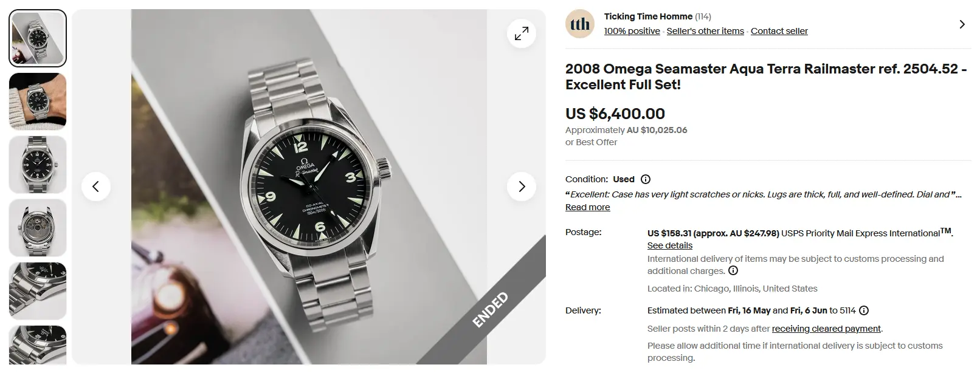Open delivery estimate info icon
The height and width of the screenshot is (373, 980).
click(x=864, y=310)
